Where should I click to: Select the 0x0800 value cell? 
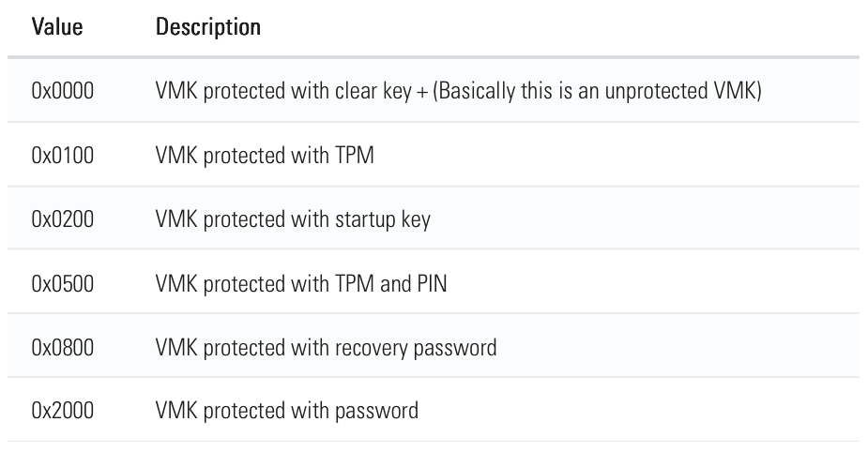[x=63, y=348]
